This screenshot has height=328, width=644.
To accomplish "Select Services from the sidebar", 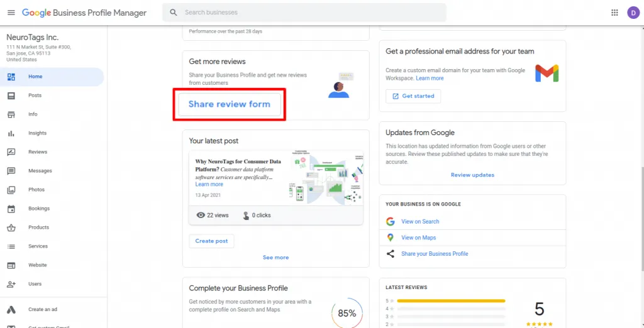I will click(38, 246).
